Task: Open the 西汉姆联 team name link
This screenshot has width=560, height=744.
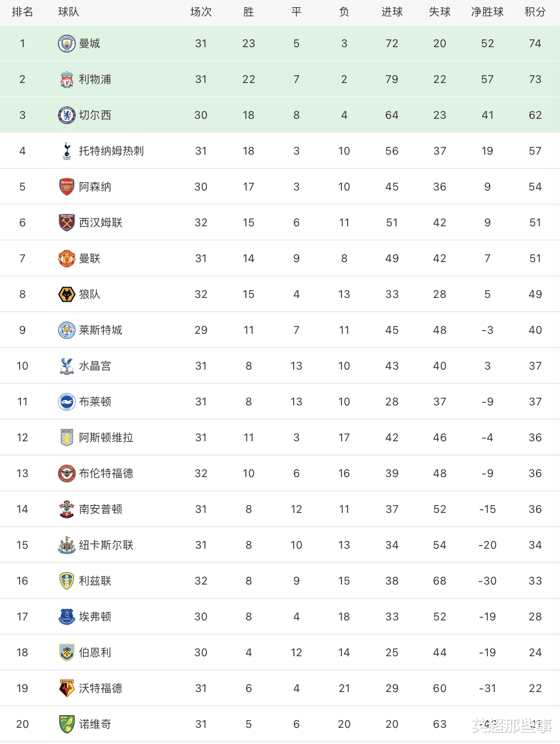Action: pyautogui.click(x=100, y=223)
